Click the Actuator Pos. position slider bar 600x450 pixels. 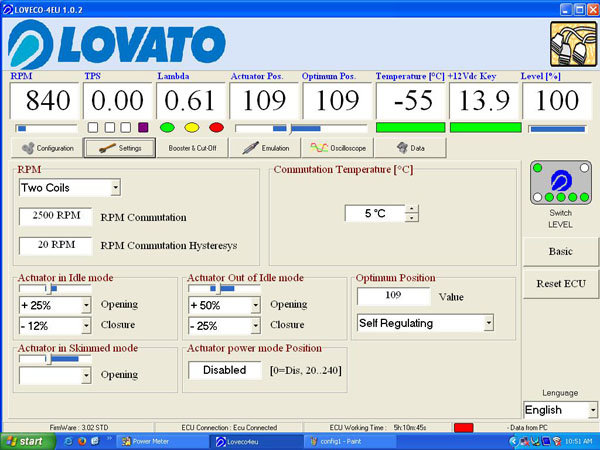coord(301,129)
